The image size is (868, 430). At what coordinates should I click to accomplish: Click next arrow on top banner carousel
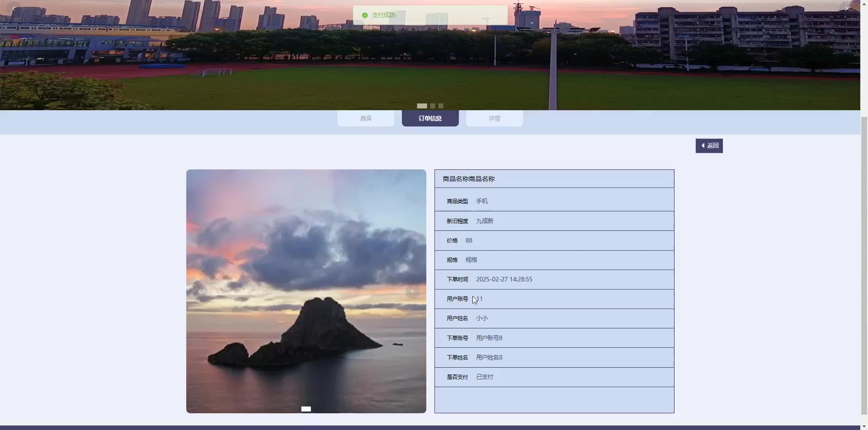[846, 9]
